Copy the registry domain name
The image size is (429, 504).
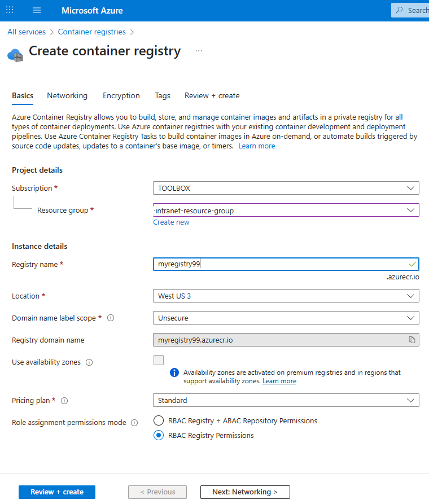click(412, 340)
